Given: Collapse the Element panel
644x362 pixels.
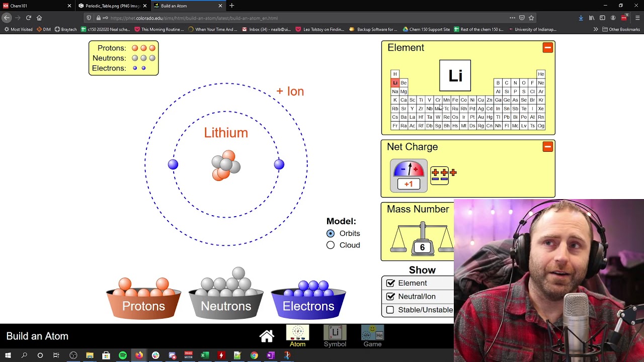Looking at the screenshot, I should point(548,48).
